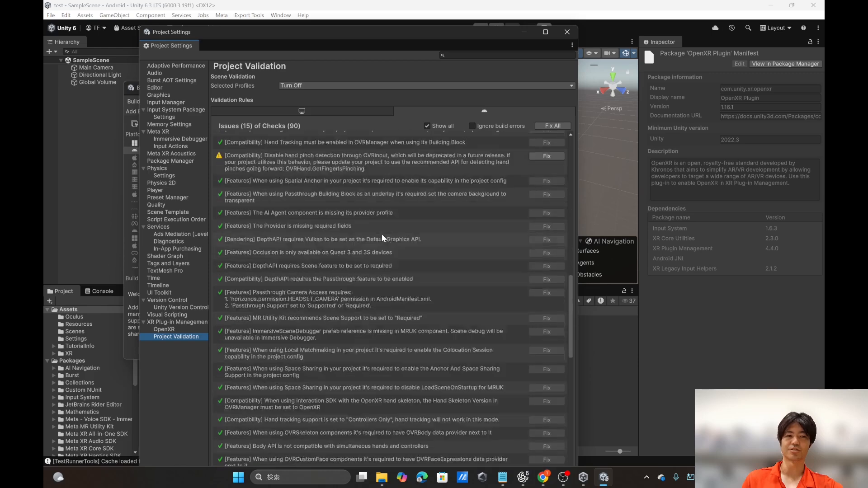Toggle the Scene view gizmos globe button
The width and height of the screenshot is (868, 488).
[625, 53]
